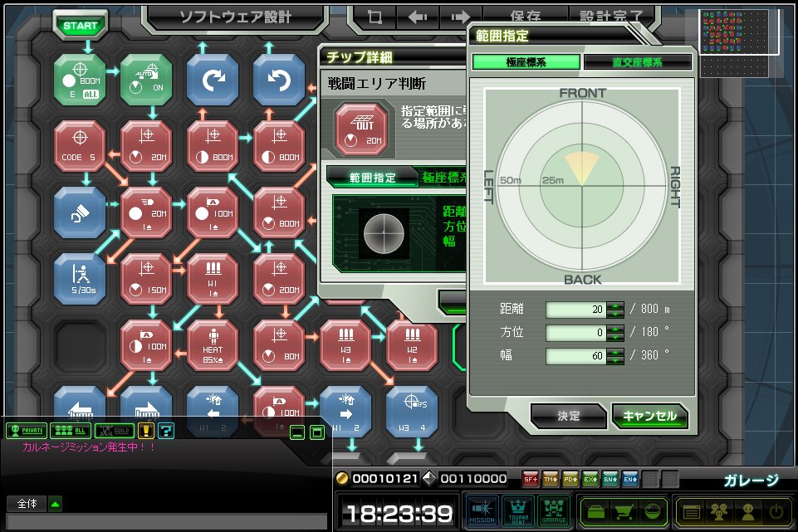The width and height of the screenshot is (798, 532).
Task: Select the blue W3 4 fire chip
Action: (412, 412)
